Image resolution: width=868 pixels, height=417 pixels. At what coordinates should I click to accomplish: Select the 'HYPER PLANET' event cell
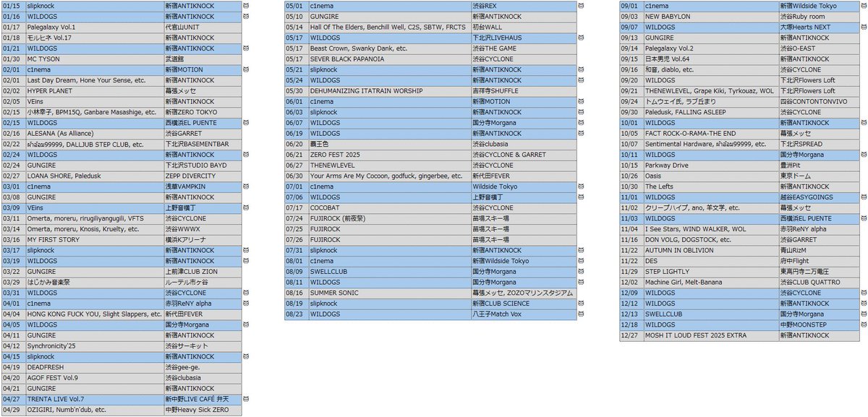94,91
